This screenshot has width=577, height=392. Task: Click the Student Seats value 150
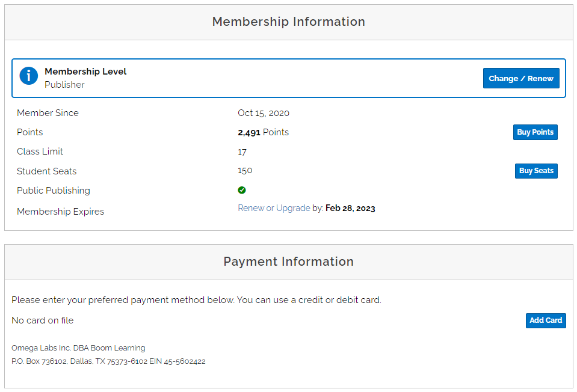[244, 171]
